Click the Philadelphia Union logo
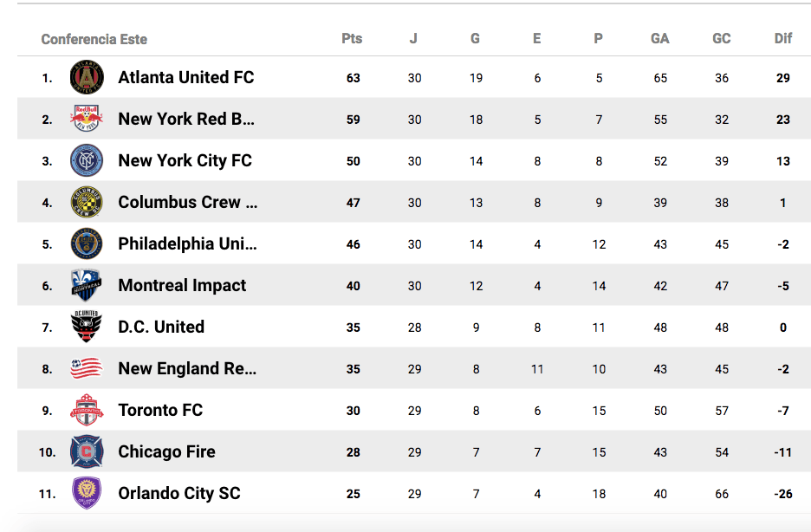Viewport: 811px width, 532px height. click(86, 244)
